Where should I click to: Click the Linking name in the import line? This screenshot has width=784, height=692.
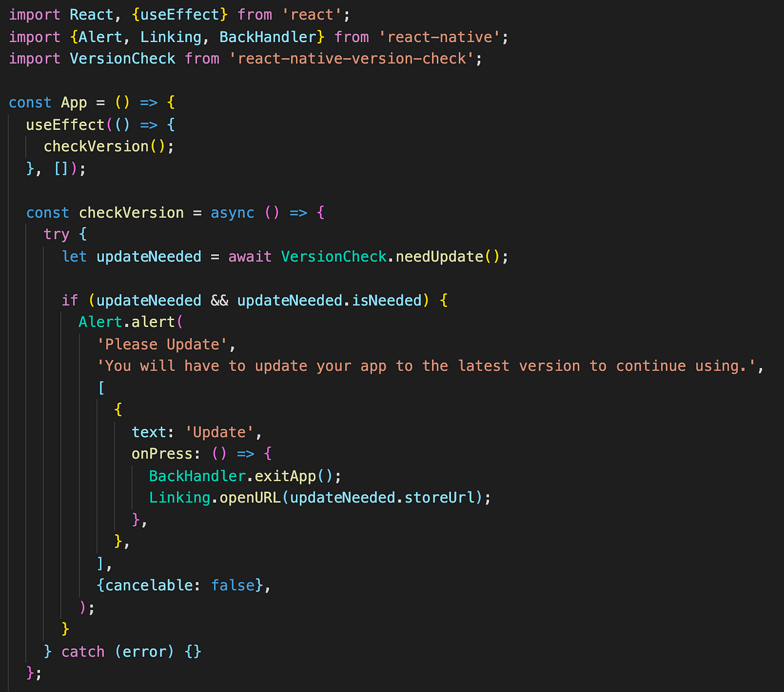pyautogui.click(x=171, y=37)
